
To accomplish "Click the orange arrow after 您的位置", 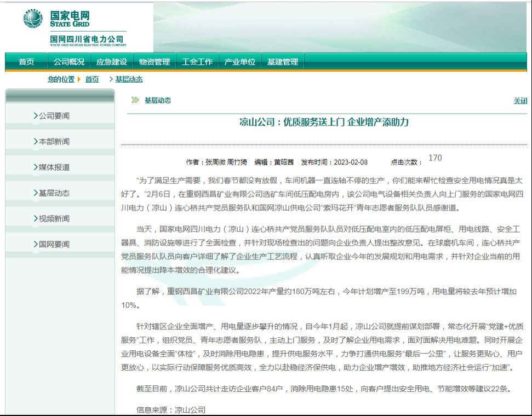I will [79, 79].
